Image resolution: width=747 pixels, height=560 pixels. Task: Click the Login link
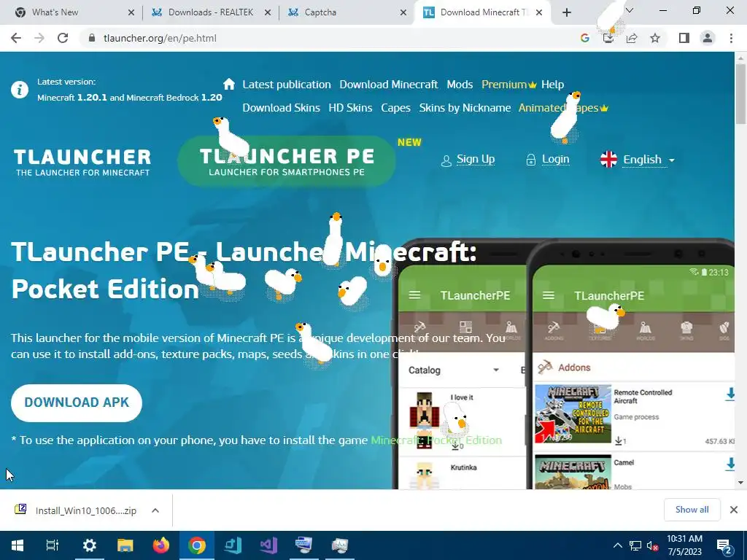pyautogui.click(x=555, y=159)
